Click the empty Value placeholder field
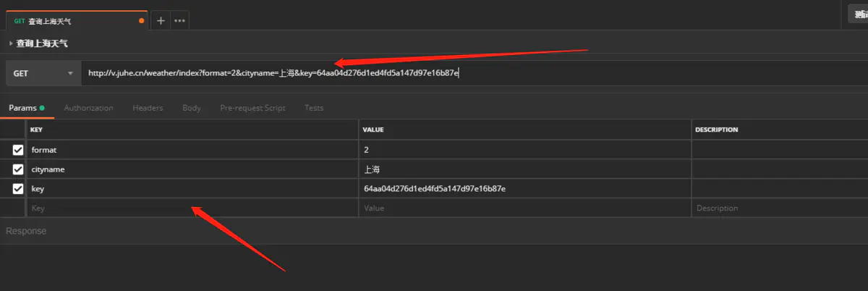The height and width of the screenshot is (291, 868). coord(525,208)
